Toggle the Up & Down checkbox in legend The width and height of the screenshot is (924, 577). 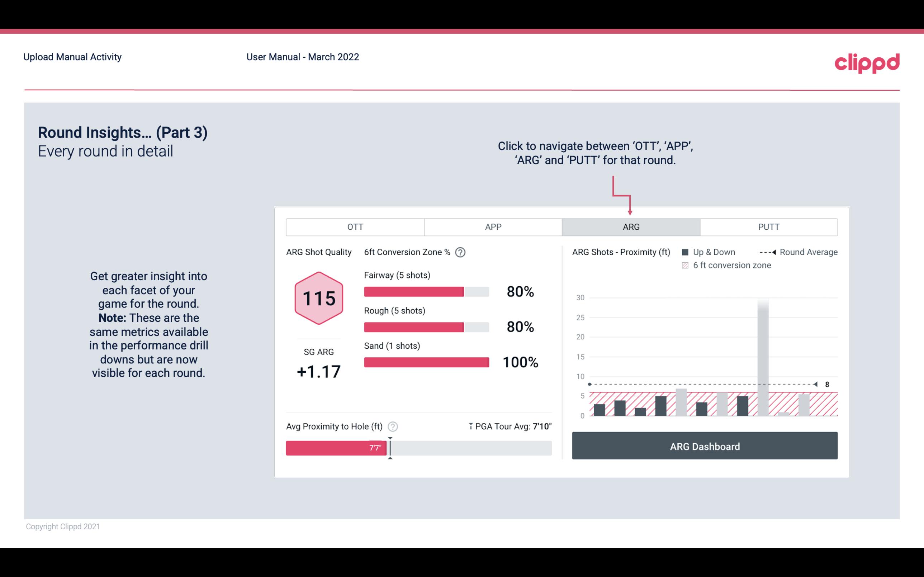point(687,252)
